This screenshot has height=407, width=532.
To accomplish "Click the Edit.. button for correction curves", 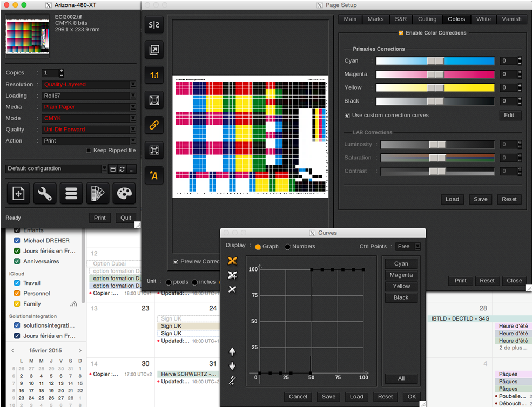I will point(509,115).
